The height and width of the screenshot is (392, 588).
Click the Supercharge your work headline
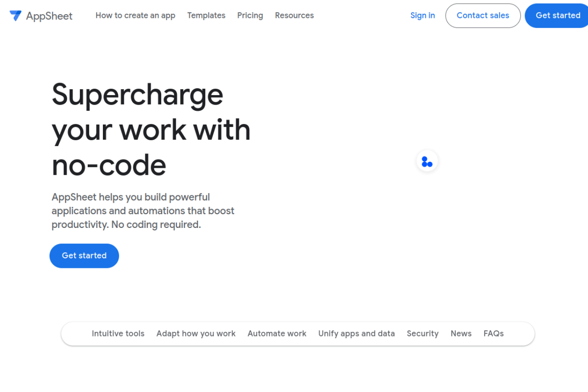tap(151, 130)
